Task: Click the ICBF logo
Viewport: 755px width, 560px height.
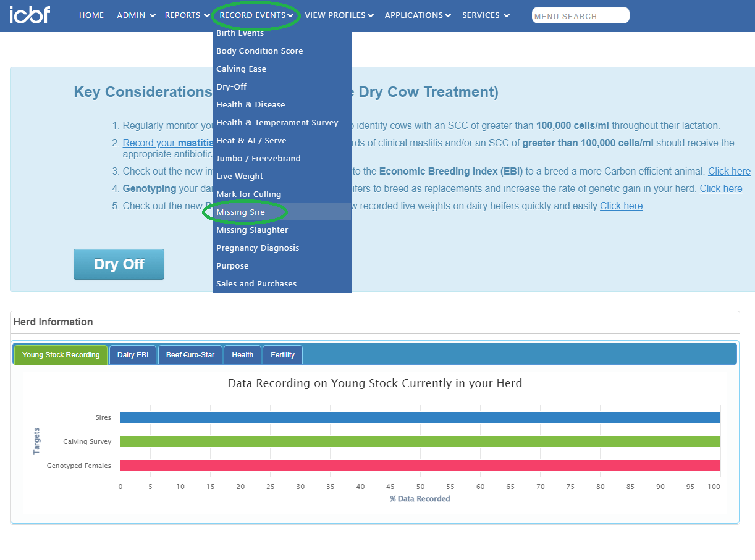Action: (29, 15)
